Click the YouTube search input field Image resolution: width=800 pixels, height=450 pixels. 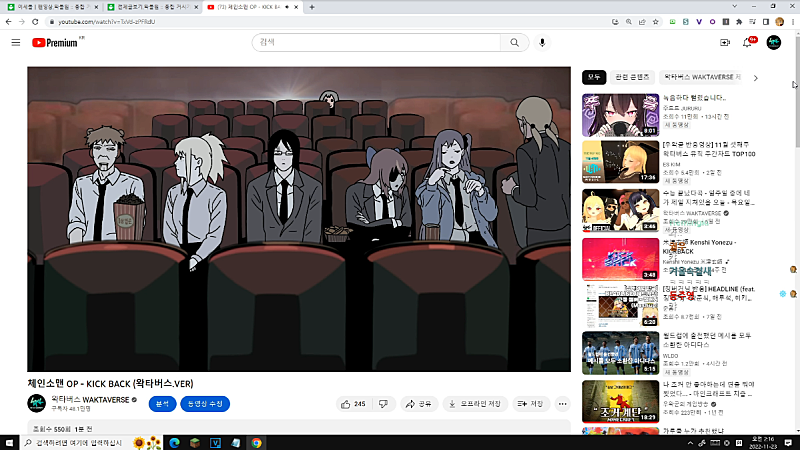coord(377,43)
